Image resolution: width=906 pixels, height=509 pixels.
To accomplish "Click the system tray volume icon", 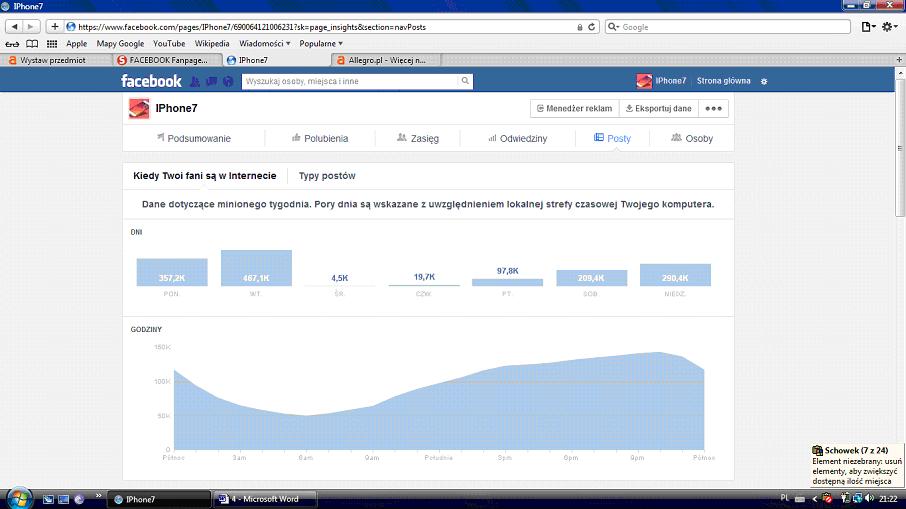I will click(869, 498).
